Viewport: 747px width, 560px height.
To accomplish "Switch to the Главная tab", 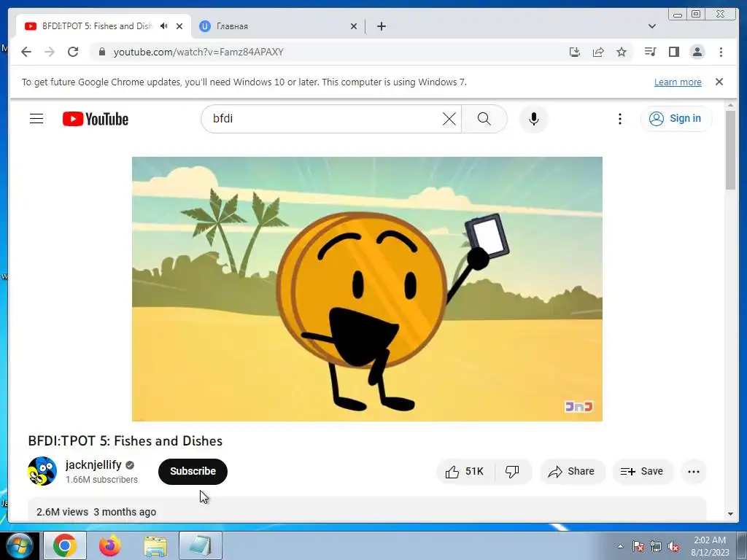I will [x=277, y=26].
